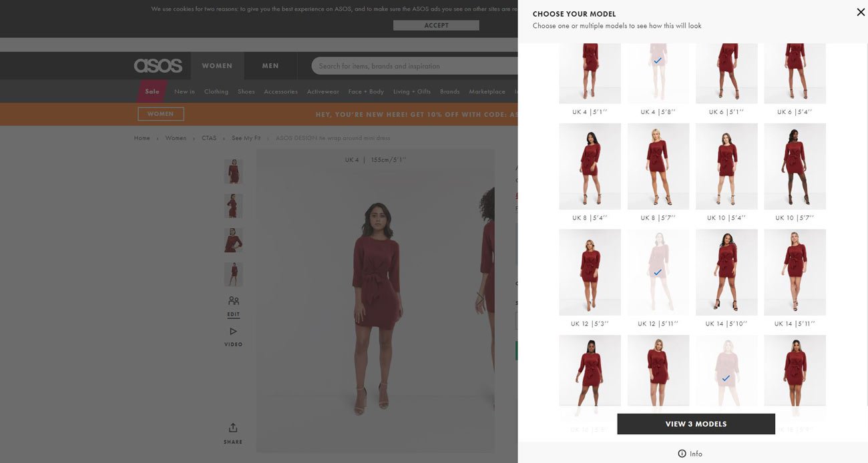The height and width of the screenshot is (463, 868).
Task: Untick the selected model in the bottom row
Action: click(725, 378)
